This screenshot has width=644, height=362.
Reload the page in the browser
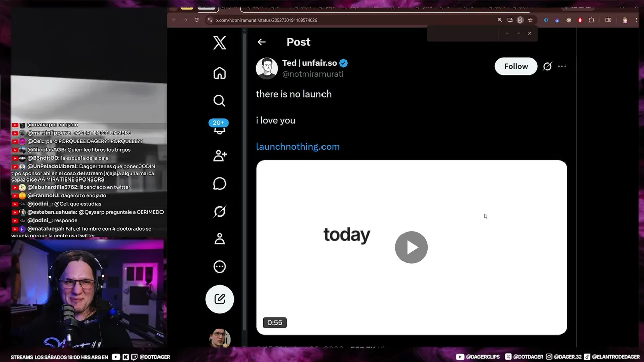click(196, 20)
